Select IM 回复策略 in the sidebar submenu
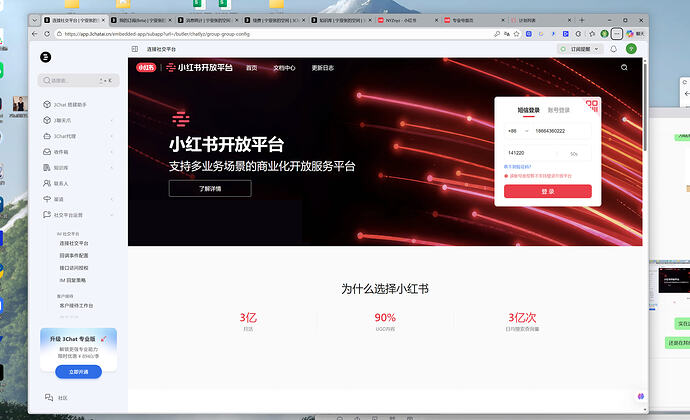 tap(73, 280)
